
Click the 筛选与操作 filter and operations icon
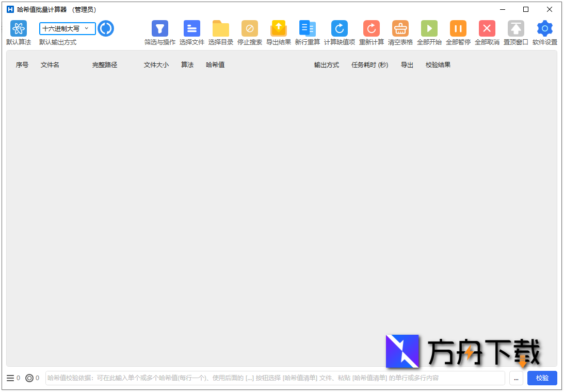[159, 28]
